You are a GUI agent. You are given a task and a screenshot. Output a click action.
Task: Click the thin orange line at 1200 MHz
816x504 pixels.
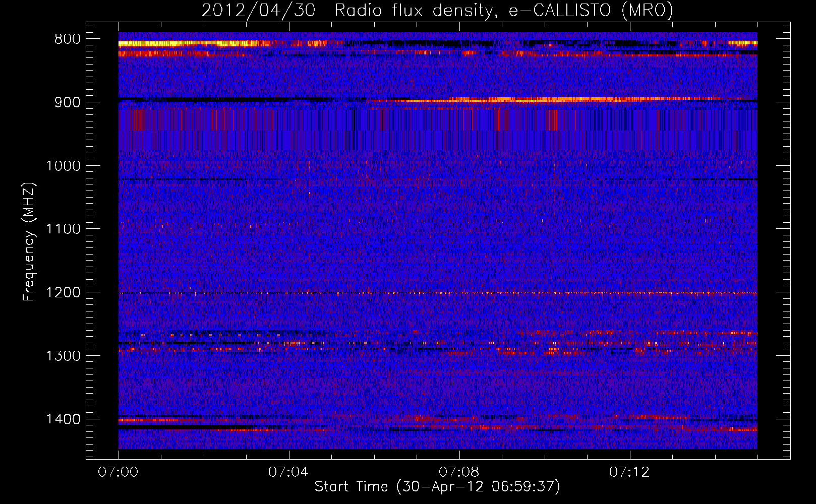[438, 293]
